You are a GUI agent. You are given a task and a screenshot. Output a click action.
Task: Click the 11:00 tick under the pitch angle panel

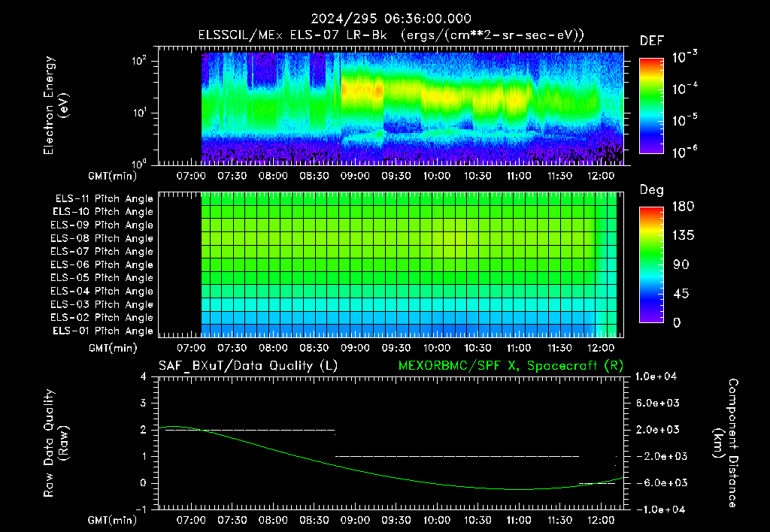pyautogui.click(x=519, y=348)
